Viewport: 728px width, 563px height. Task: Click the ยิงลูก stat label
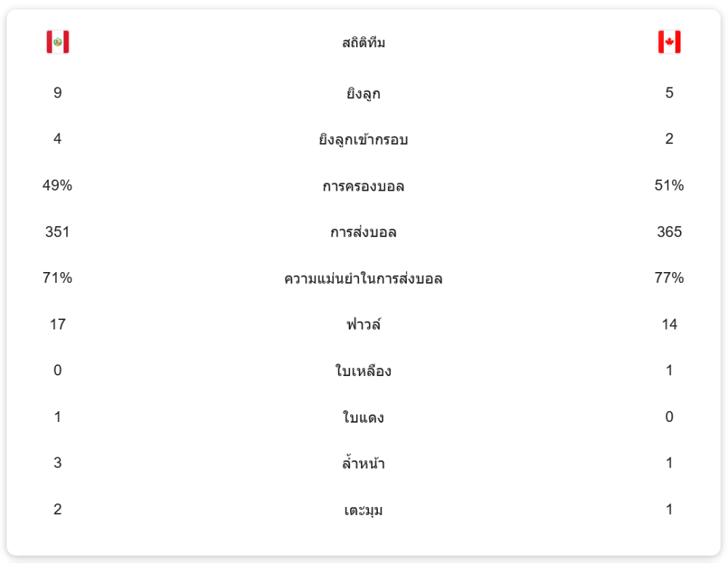363,93
